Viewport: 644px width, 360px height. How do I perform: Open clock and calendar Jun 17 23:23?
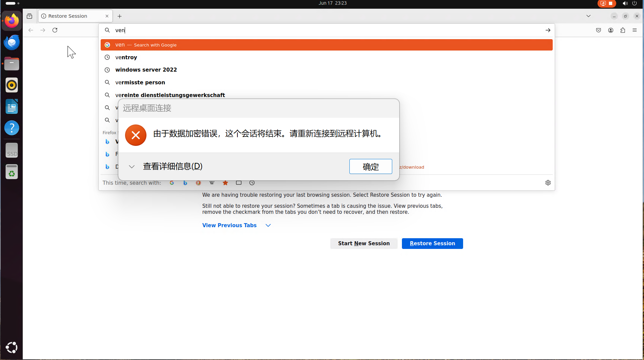[333, 3]
